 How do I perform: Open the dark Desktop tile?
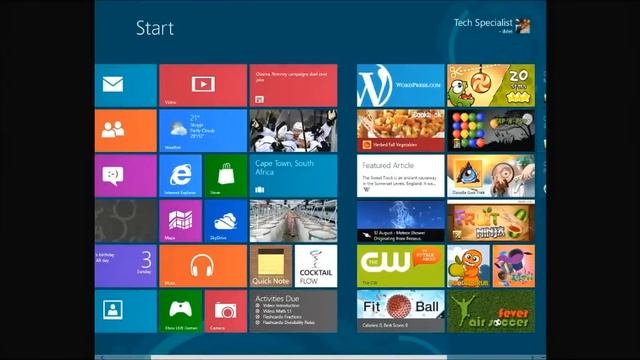pos(126,221)
